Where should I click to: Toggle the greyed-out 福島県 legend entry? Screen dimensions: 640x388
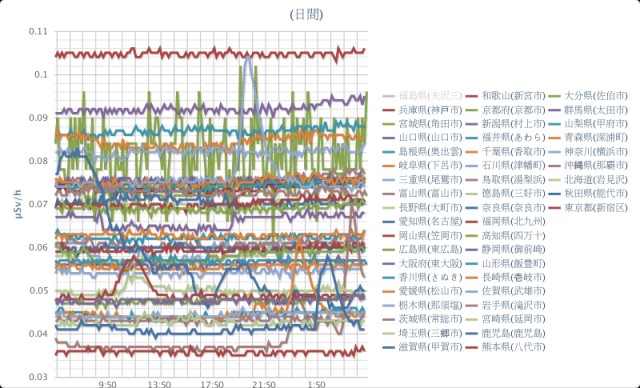422,95
